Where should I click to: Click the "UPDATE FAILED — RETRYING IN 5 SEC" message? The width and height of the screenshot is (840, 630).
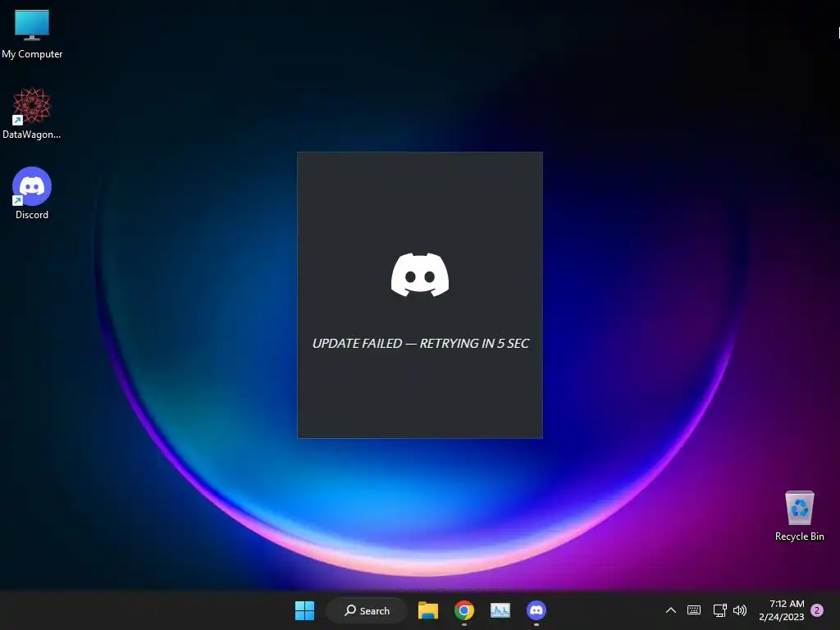coord(421,344)
